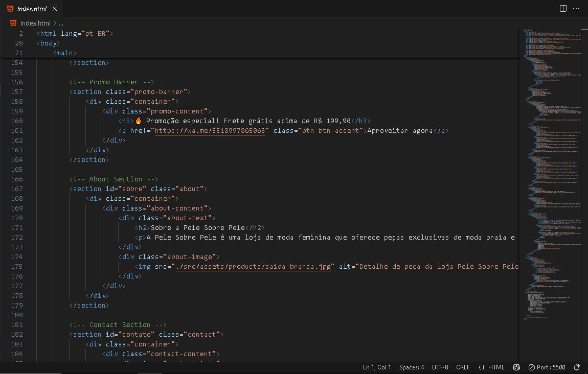
Task: Click the about-text div line
Action: [167, 218]
